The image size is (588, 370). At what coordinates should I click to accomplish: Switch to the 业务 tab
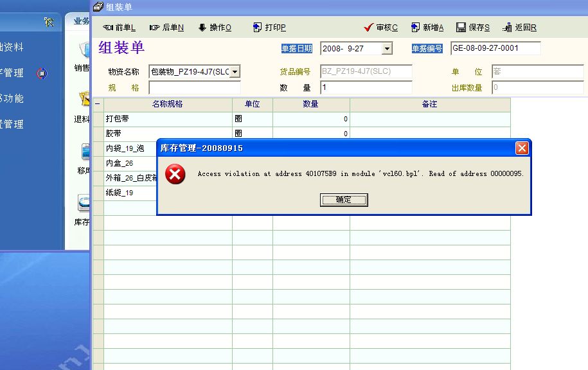[x=80, y=21]
